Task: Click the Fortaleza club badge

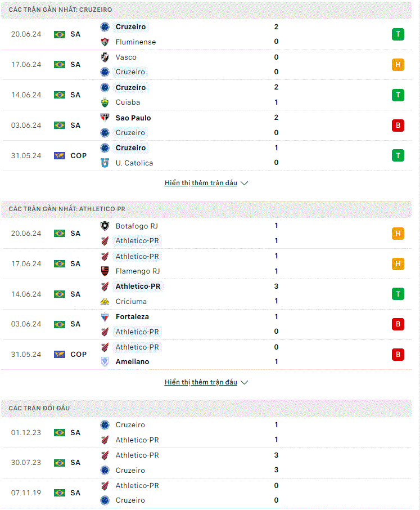Action: click(105, 317)
